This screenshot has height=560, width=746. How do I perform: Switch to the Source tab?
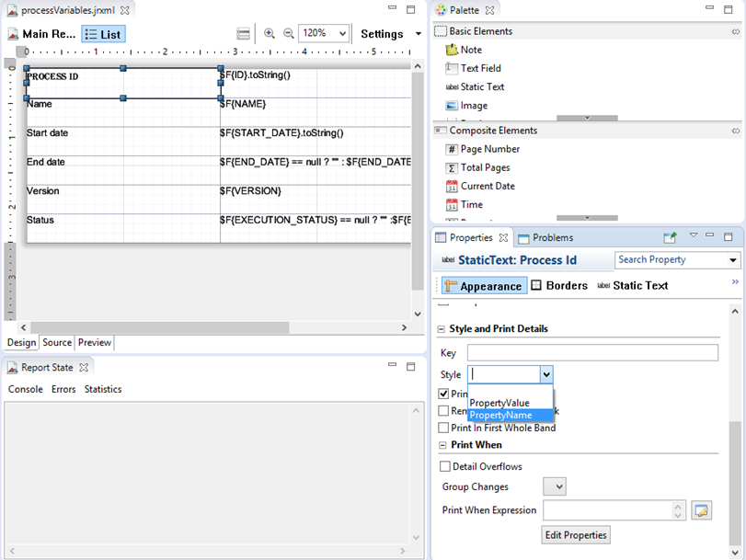pos(57,343)
